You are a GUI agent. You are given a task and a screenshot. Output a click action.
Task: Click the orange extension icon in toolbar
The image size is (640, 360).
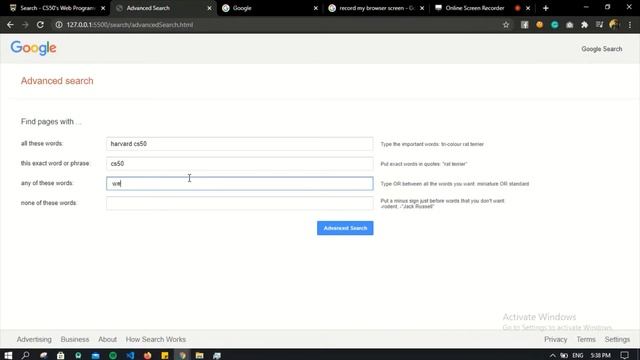coord(540,25)
